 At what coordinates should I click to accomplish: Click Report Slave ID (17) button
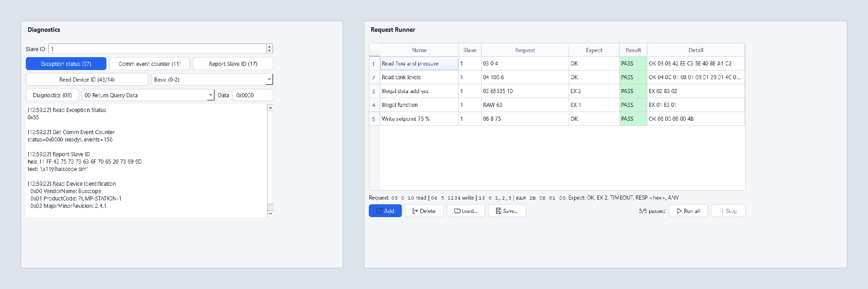[233, 64]
